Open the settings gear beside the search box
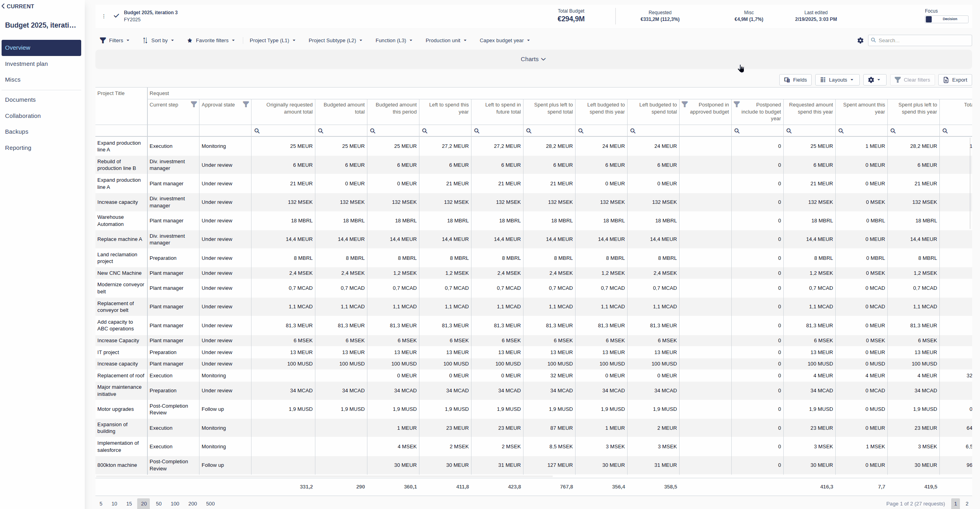This screenshot has height=509, width=980. (860, 41)
